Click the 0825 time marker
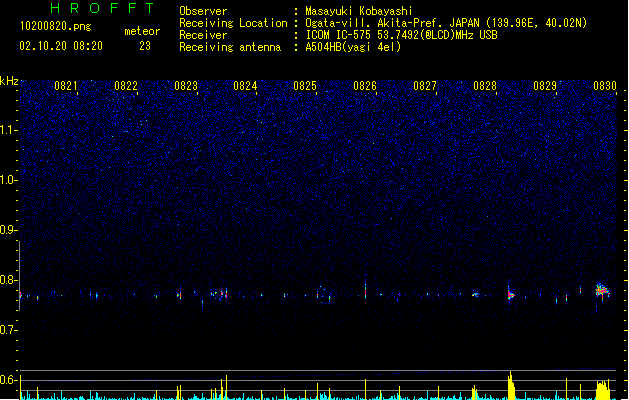The width and height of the screenshot is (629, 400). [x=305, y=86]
